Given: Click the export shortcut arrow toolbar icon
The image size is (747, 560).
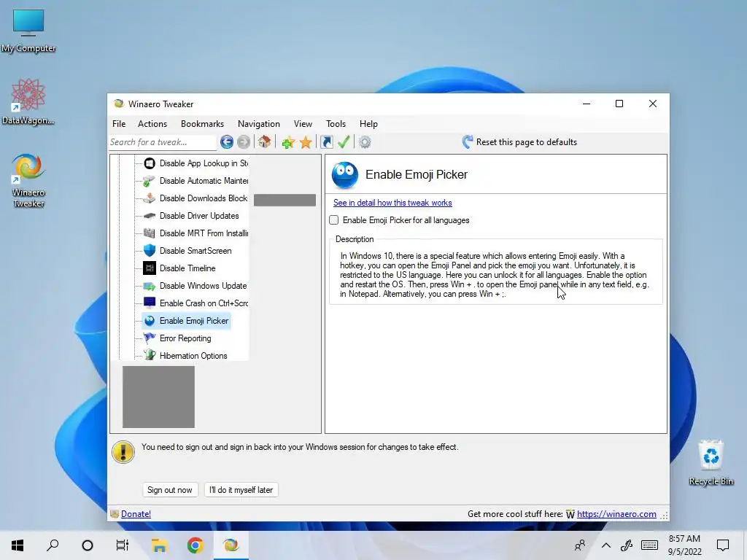Looking at the screenshot, I should [x=327, y=142].
